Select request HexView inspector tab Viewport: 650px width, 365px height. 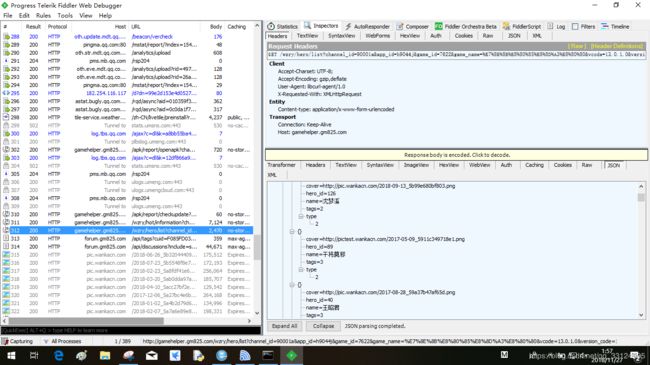coord(410,36)
